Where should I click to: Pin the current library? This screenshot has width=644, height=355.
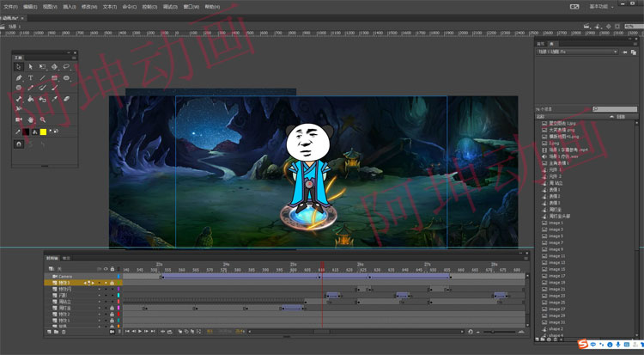(x=625, y=52)
